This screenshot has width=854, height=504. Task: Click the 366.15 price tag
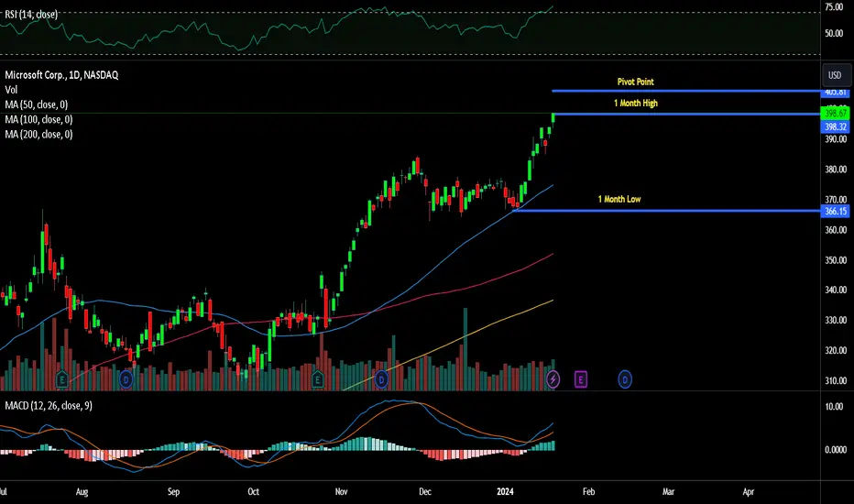point(835,211)
